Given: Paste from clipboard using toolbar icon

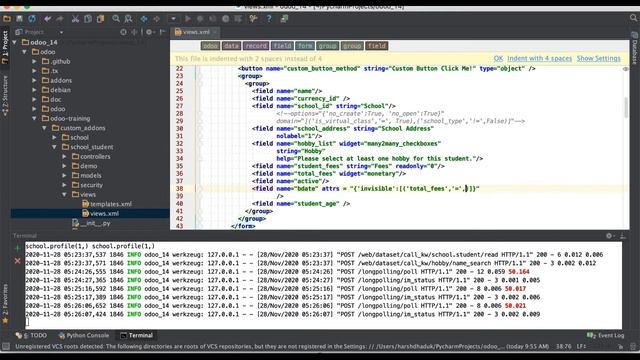Looking at the screenshot, I should [x=100, y=19].
